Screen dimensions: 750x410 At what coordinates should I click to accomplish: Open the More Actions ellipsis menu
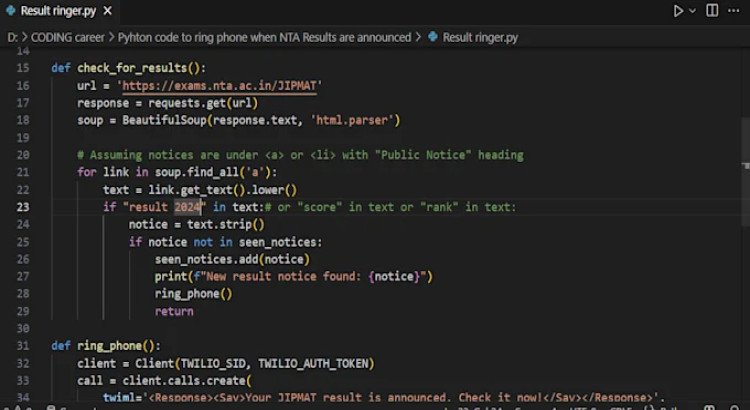tap(733, 11)
